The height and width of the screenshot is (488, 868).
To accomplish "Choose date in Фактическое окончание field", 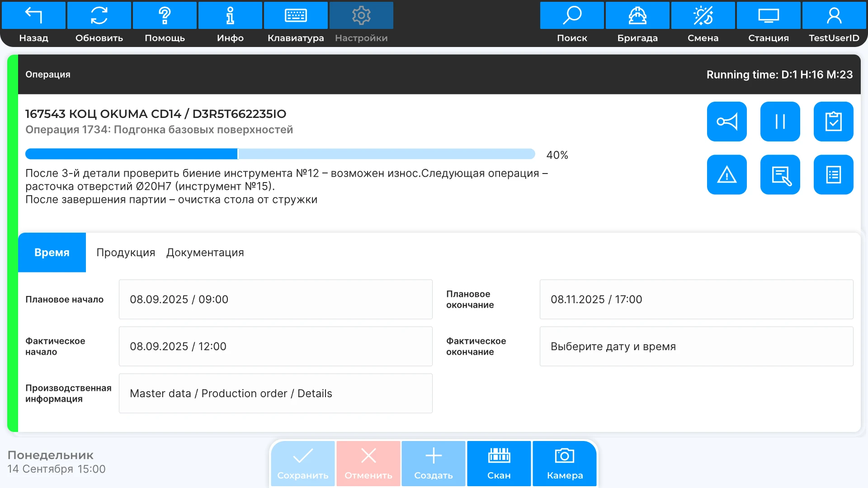I will coord(697,347).
